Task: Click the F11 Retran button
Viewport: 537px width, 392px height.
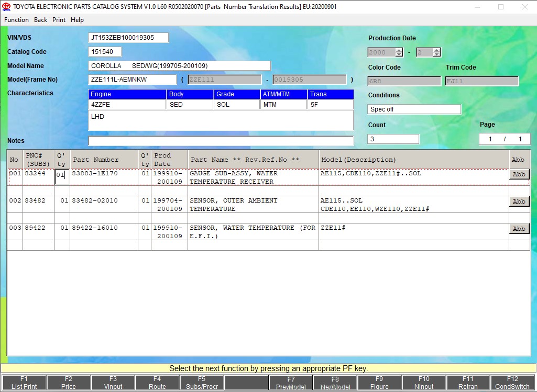Action: click(x=468, y=383)
